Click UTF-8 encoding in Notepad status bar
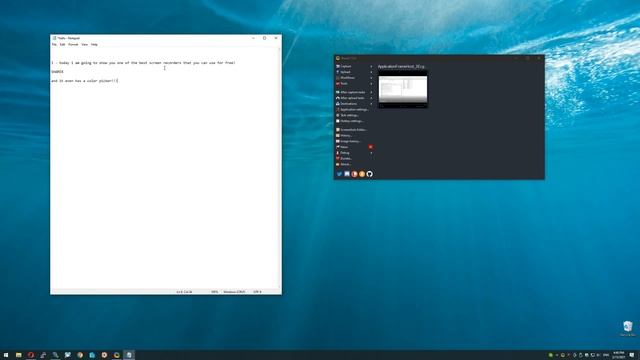 point(258,292)
